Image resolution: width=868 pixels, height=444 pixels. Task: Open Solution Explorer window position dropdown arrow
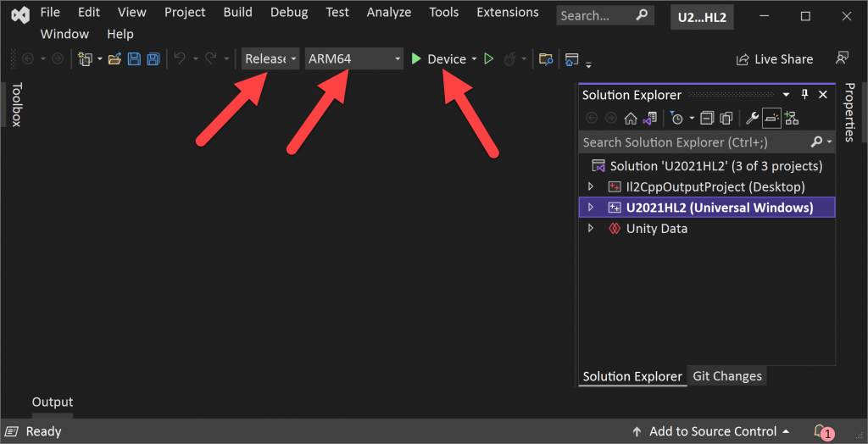tap(787, 95)
